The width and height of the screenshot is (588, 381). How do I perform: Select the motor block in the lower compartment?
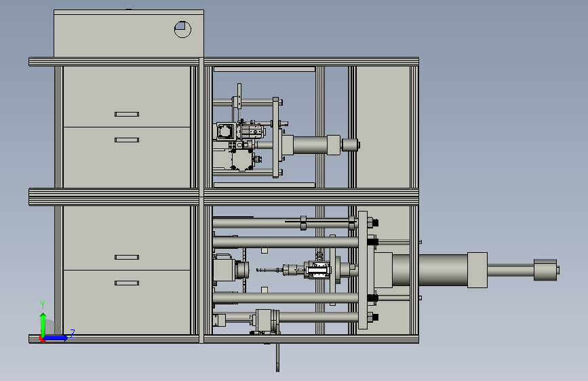pos(224,269)
